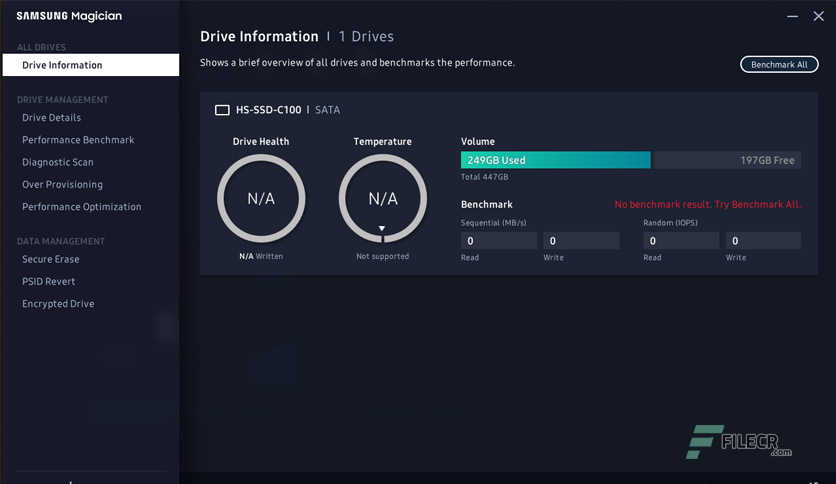Screen dimensions: 836x484
Task: Click the 'Benchmark' section heading
Action: [486, 204]
